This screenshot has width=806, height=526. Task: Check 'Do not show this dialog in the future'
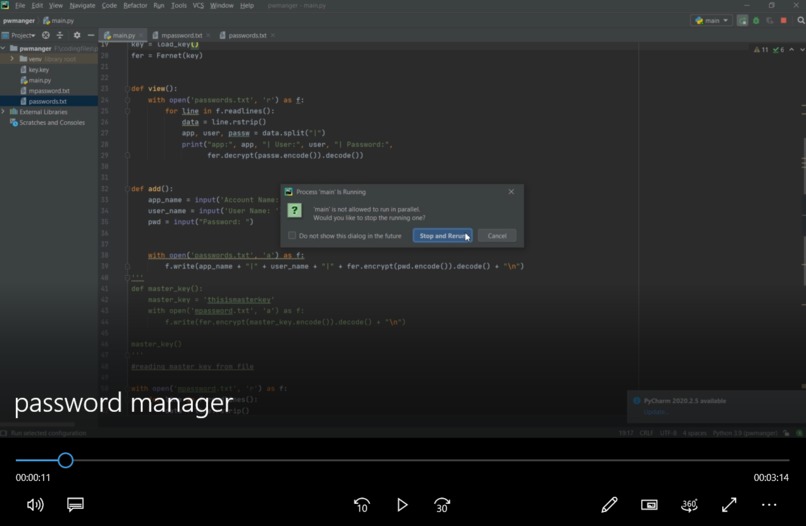click(292, 235)
